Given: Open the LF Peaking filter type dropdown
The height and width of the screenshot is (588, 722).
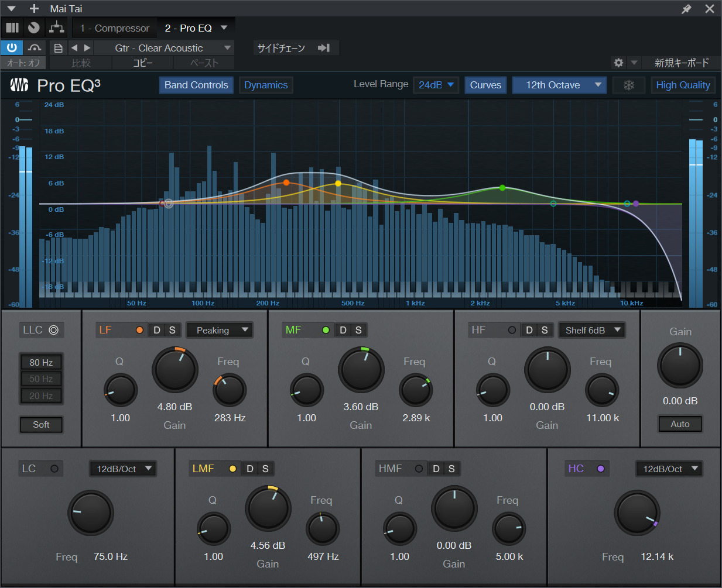Looking at the screenshot, I should click(220, 330).
